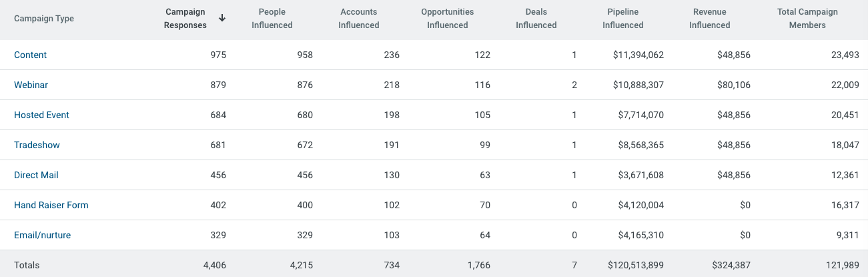This screenshot has height=277, width=868.
Task: Open the Hosted Event campaign link
Action: 41,115
